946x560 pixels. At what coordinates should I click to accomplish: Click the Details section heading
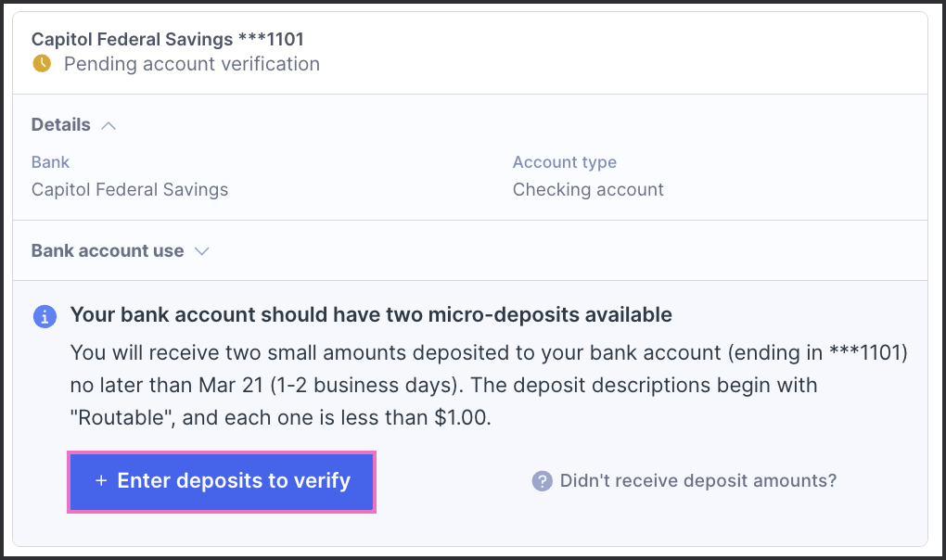61,125
